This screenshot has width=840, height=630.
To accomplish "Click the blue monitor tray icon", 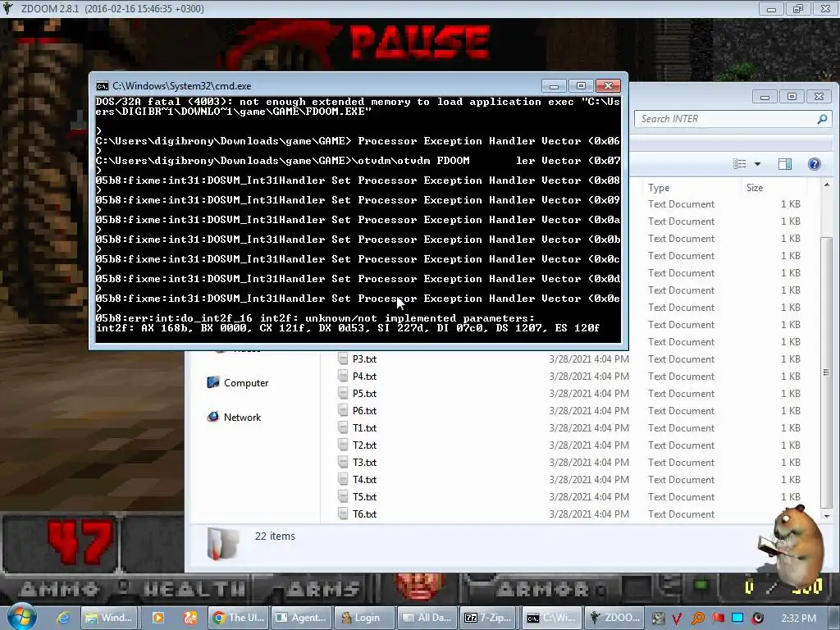I will coord(737,618).
